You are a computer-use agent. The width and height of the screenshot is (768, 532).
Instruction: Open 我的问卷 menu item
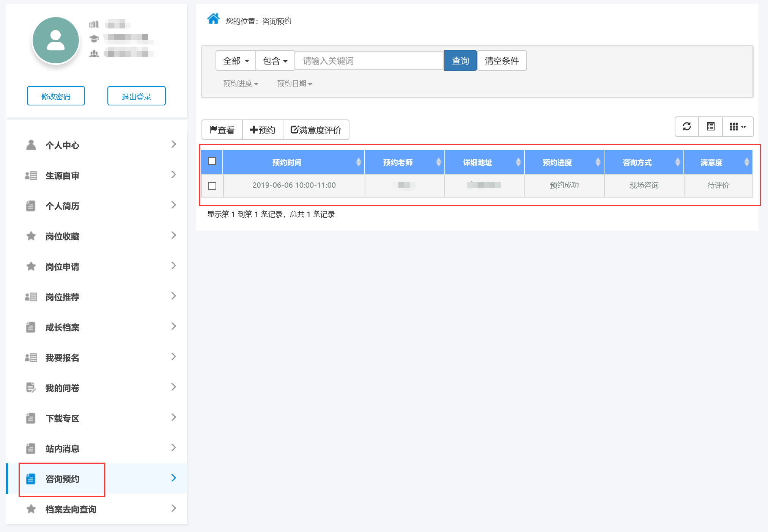click(96, 388)
